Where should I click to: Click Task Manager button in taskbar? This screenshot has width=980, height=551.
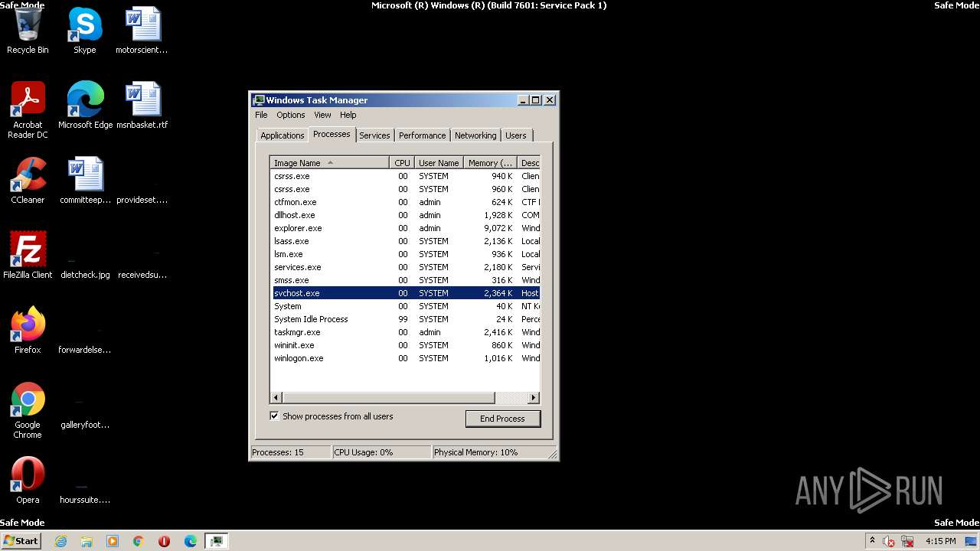[x=217, y=541]
